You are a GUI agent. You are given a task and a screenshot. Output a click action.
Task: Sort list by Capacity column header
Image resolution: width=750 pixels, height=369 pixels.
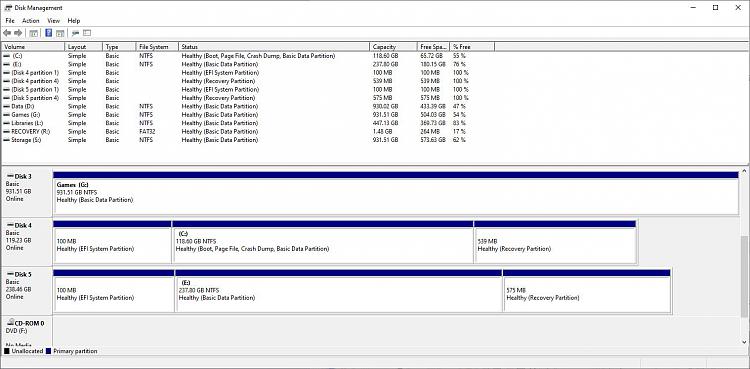point(393,47)
